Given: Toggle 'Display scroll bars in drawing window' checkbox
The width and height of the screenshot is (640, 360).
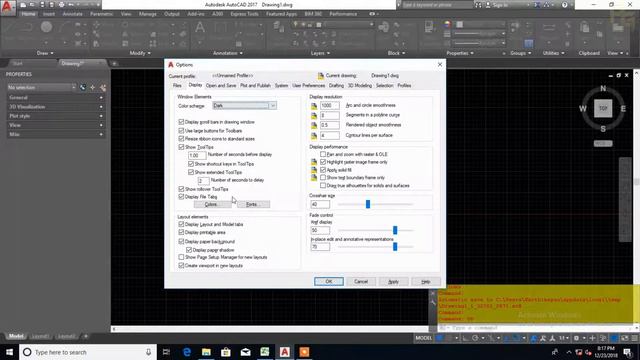Looking at the screenshot, I should pos(181,122).
